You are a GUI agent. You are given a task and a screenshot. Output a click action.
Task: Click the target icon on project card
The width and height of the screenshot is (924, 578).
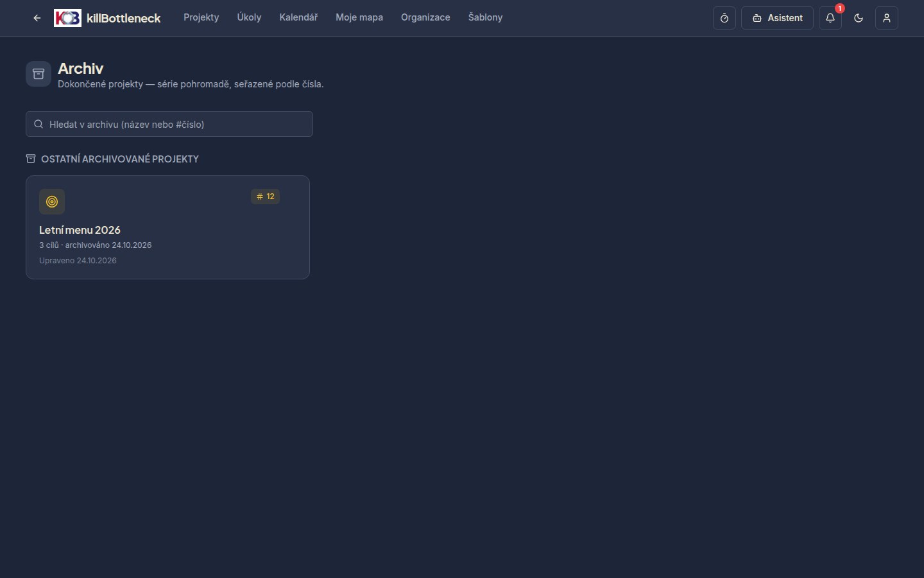52,202
